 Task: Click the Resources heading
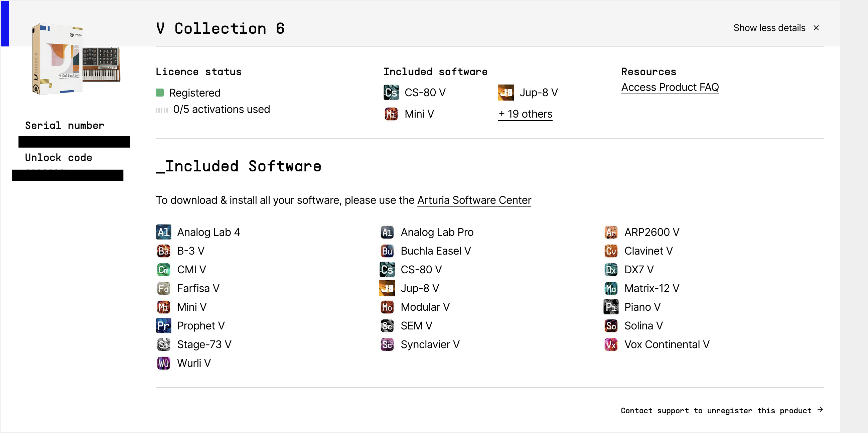(648, 72)
